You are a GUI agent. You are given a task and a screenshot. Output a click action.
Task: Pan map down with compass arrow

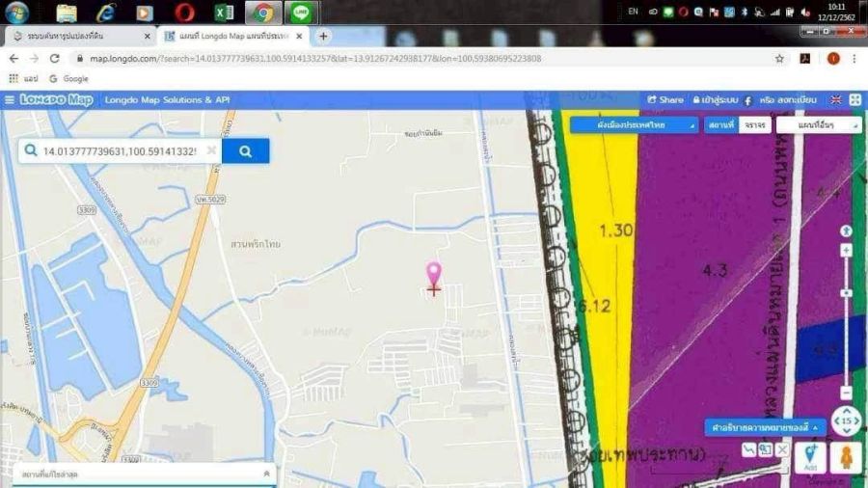click(x=847, y=431)
